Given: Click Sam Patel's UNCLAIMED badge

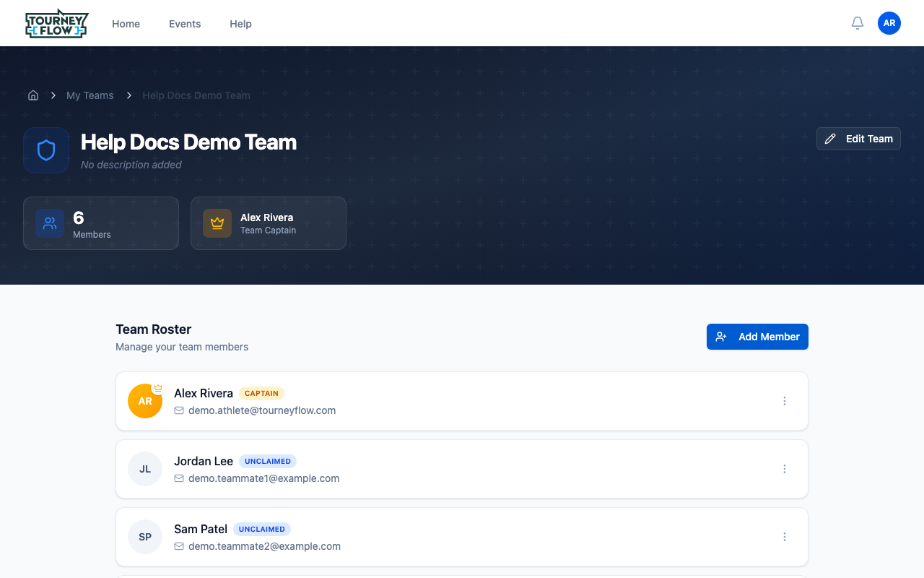Looking at the screenshot, I should pos(262,530).
